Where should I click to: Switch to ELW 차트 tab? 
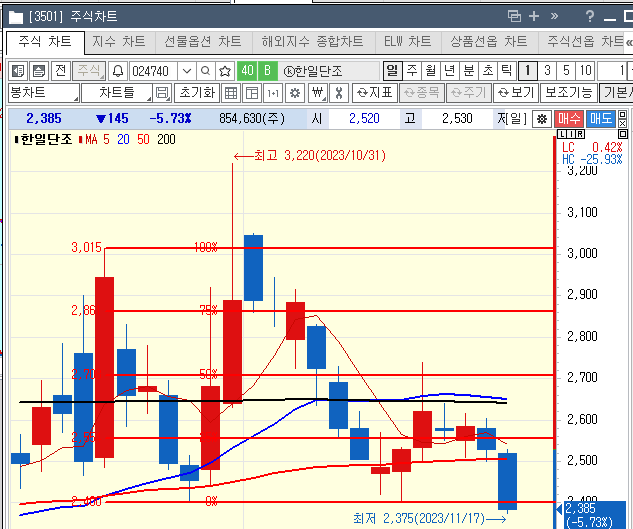(408, 42)
